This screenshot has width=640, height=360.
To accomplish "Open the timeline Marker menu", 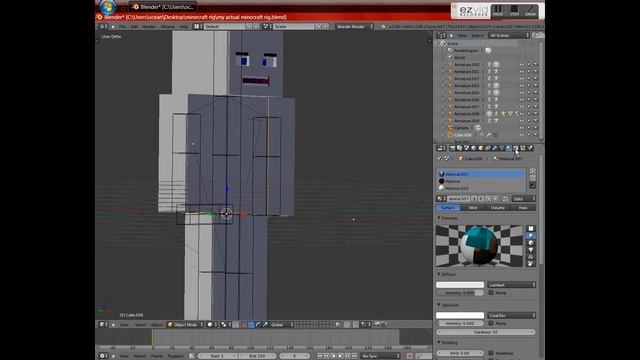I will pos(140,356).
